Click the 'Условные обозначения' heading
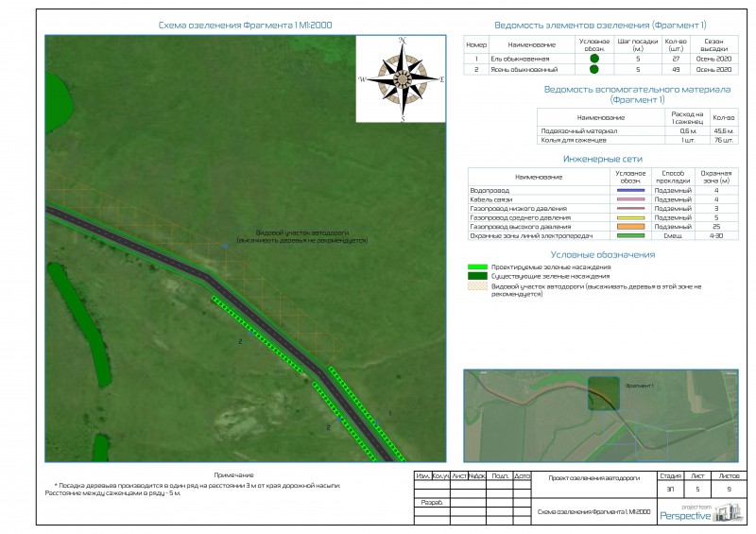Image resolution: width=756 pixels, height=534 pixels. 603,254
